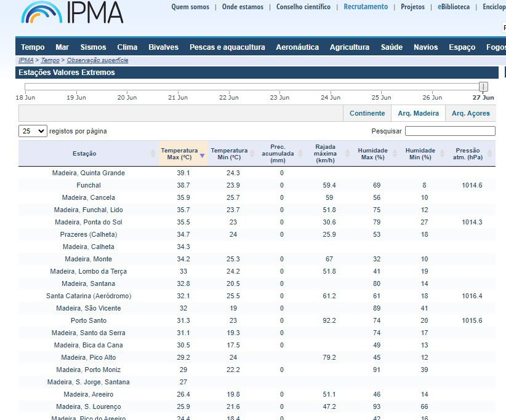Sort by Temperatura Min column
Image resolution: width=506 pixels, height=420 pixels.
pyautogui.click(x=229, y=154)
